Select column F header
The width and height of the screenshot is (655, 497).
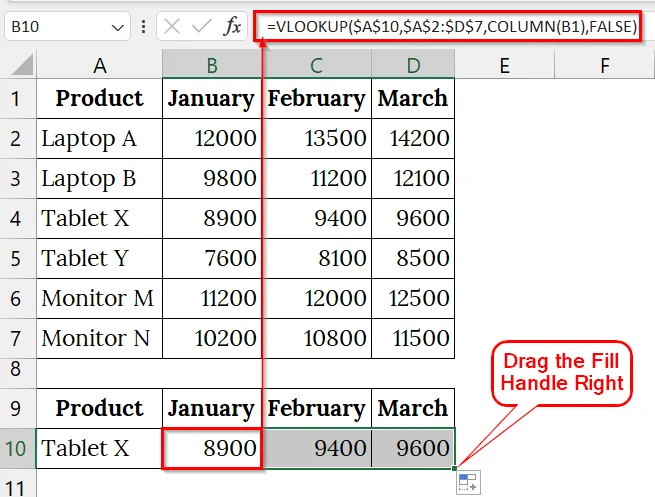pos(604,65)
